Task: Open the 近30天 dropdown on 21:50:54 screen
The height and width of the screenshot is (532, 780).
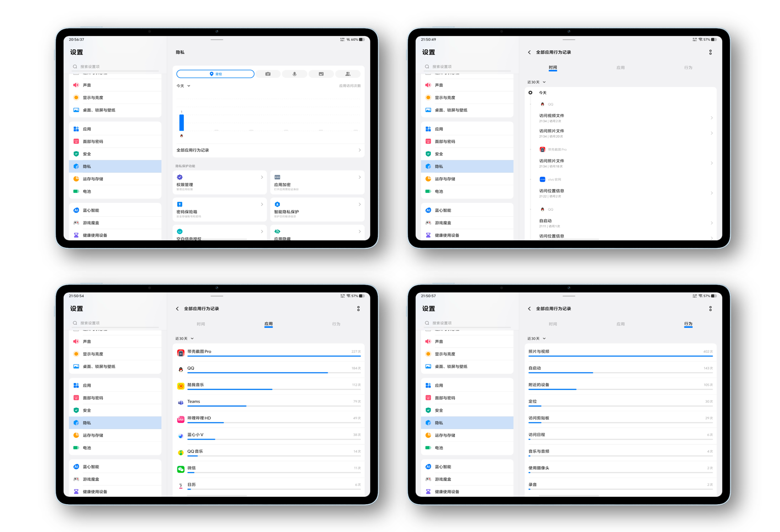Action: 184,339
